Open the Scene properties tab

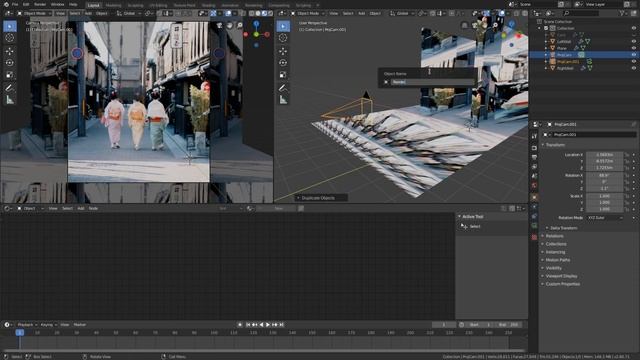(x=534, y=176)
